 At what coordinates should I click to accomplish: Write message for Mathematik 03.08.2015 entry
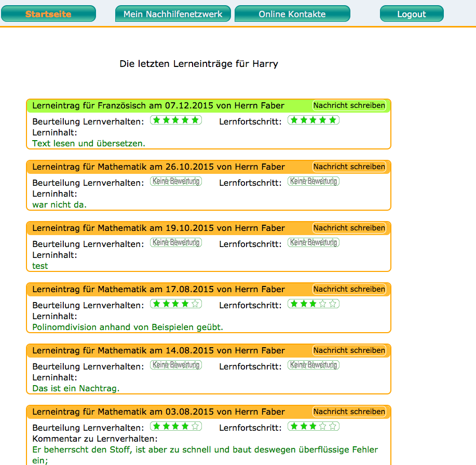pos(349,412)
